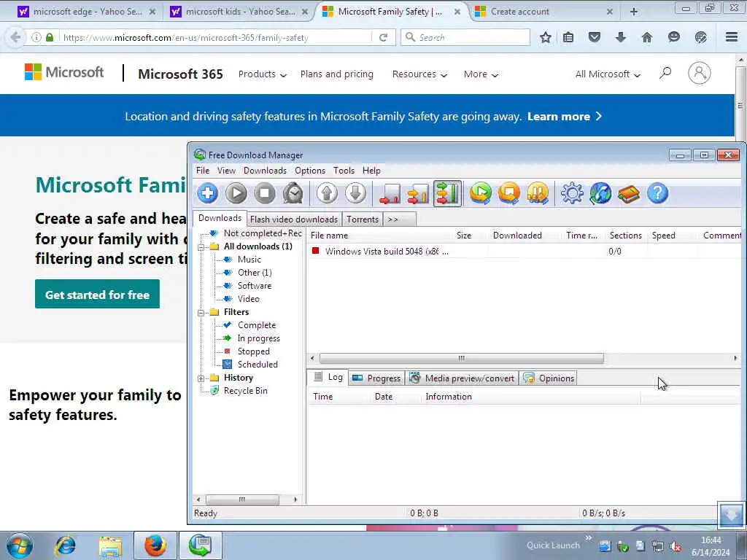The width and height of the screenshot is (747, 560).
Task: Click the Pocket icon in Firefox toolbar
Action: pos(594,37)
